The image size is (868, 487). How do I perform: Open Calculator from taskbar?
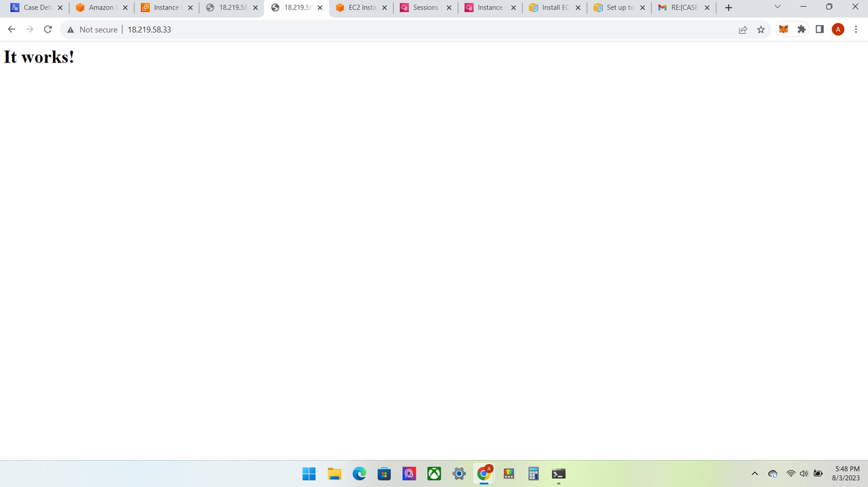pyautogui.click(x=534, y=474)
